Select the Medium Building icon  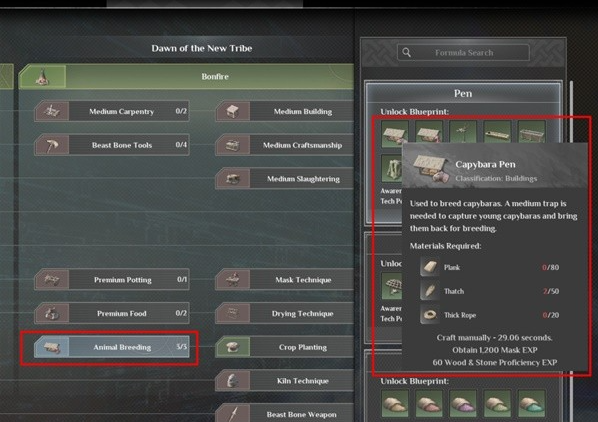pos(233,111)
